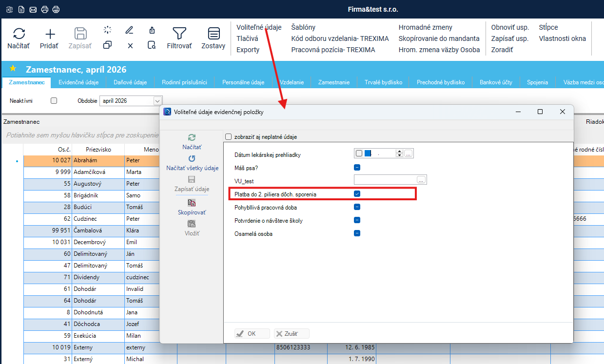The width and height of the screenshot is (604, 364).
Task: Enable zobraziť aj neplatné údaje checkbox
Action: click(x=228, y=137)
